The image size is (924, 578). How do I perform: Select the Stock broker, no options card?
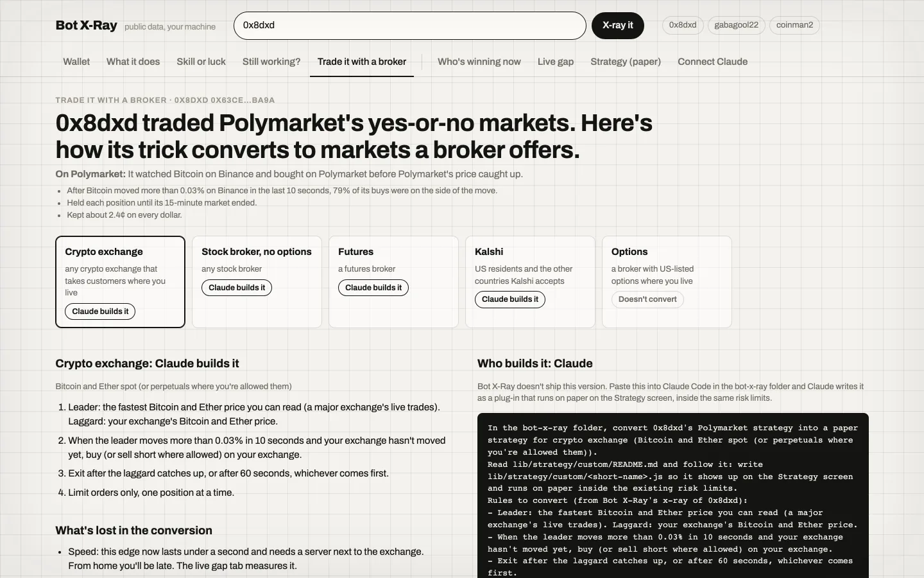tap(257, 282)
